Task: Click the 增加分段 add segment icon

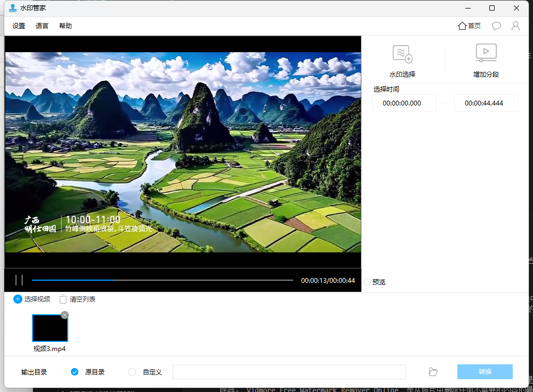Action: tap(486, 53)
